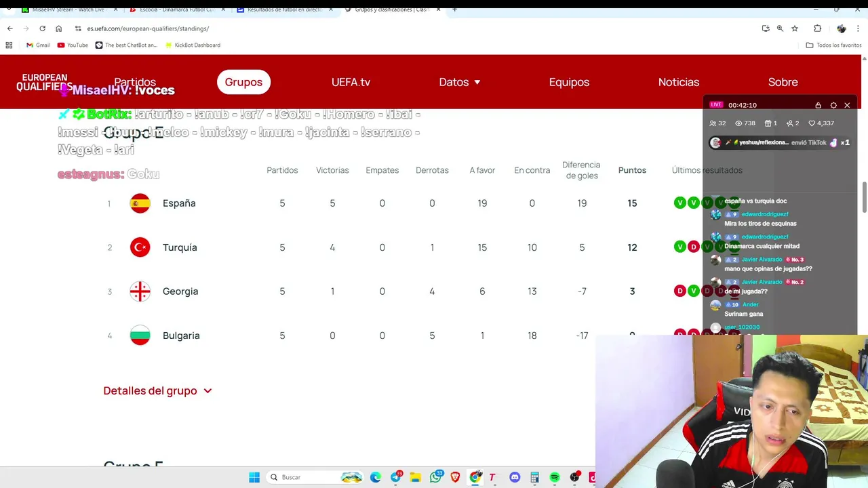The image size is (868, 488).
Task: Open Brave browser from the taskbar
Action: tap(455, 477)
